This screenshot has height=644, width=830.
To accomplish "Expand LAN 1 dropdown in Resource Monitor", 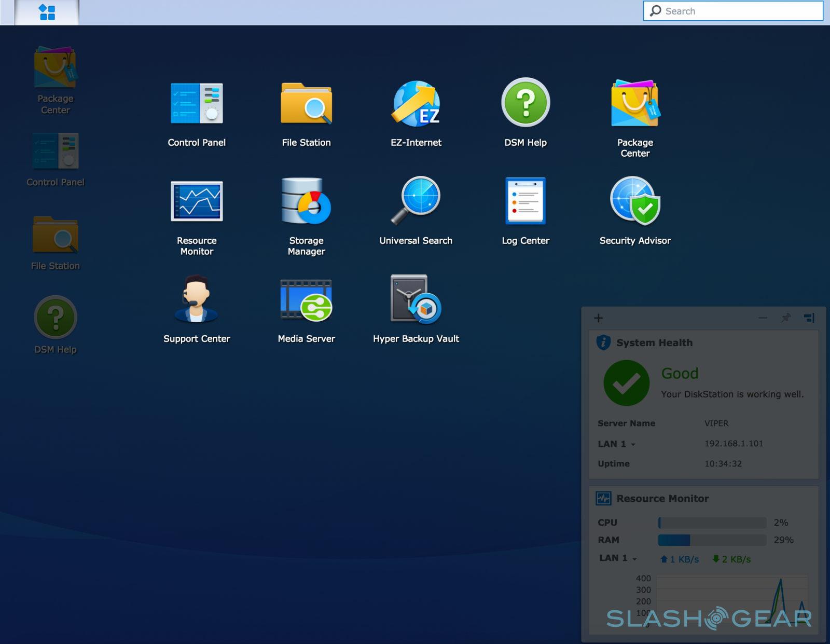I will 634,559.
